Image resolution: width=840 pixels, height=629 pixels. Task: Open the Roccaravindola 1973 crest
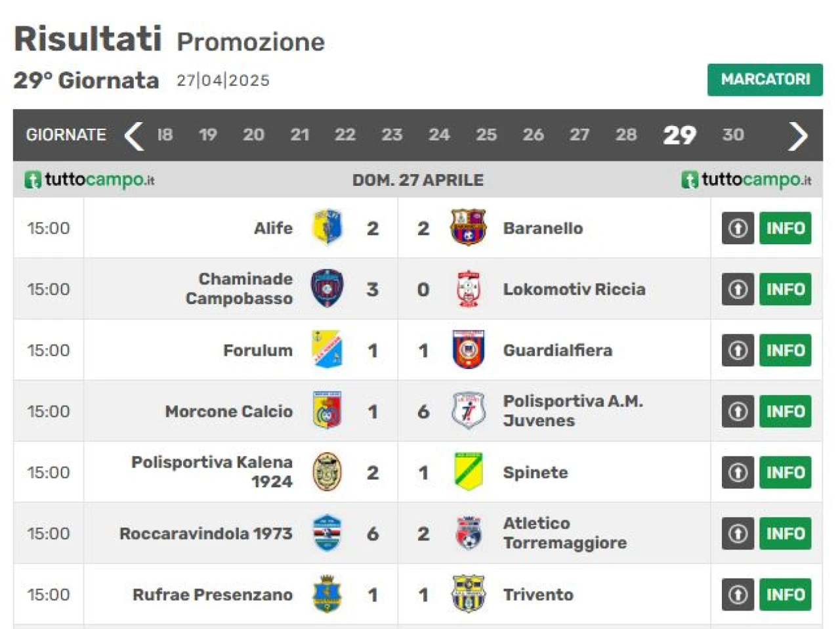(x=327, y=532)
